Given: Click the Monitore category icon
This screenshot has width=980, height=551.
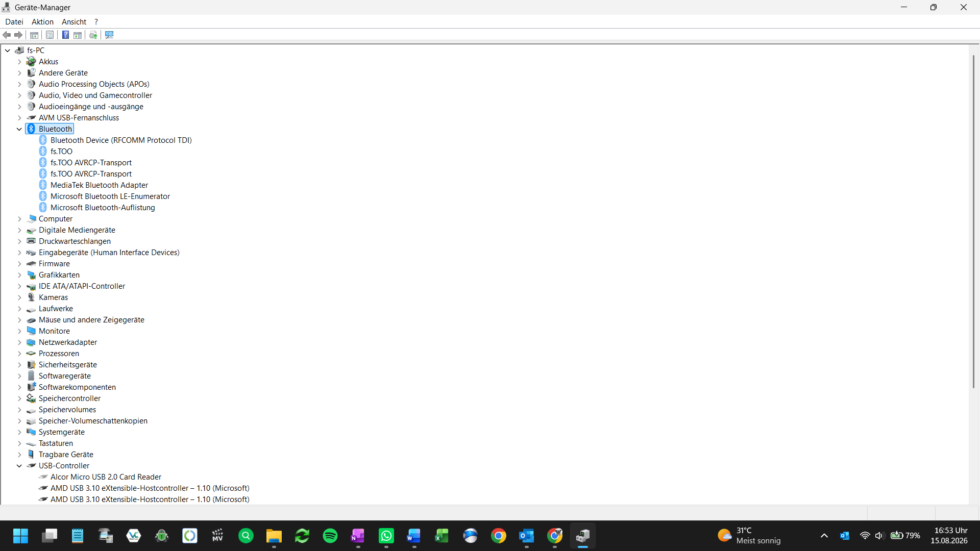Looking at the screenshot, I should 31,331.
